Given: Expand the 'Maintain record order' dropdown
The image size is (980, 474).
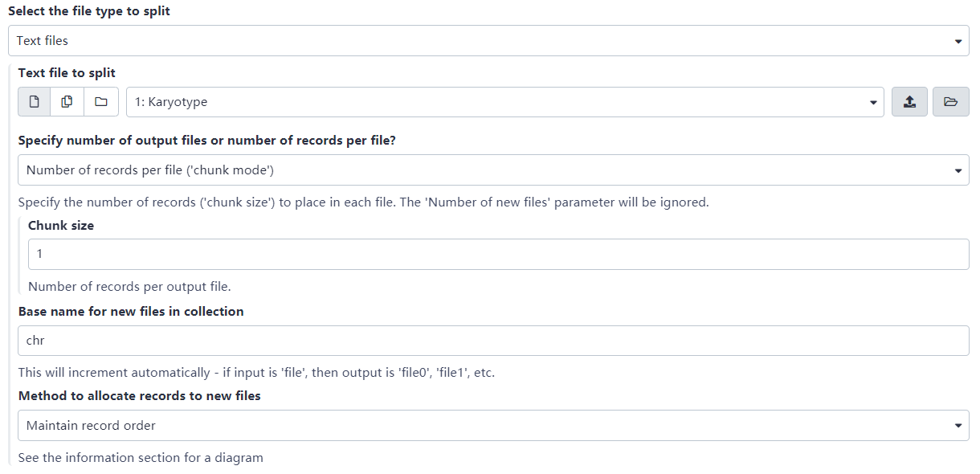Looking at the screenshot, I should click(x=493, y=426).
